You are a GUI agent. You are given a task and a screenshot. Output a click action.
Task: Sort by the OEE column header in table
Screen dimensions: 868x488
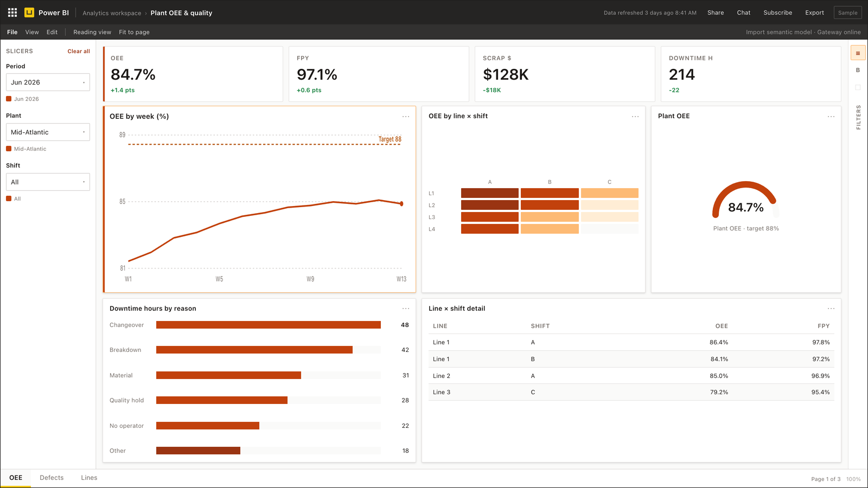coord(722,326)
